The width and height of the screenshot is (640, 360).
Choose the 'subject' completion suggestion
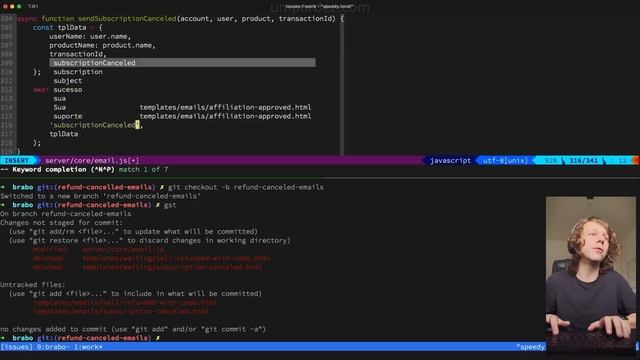click(x=68, y=81)
